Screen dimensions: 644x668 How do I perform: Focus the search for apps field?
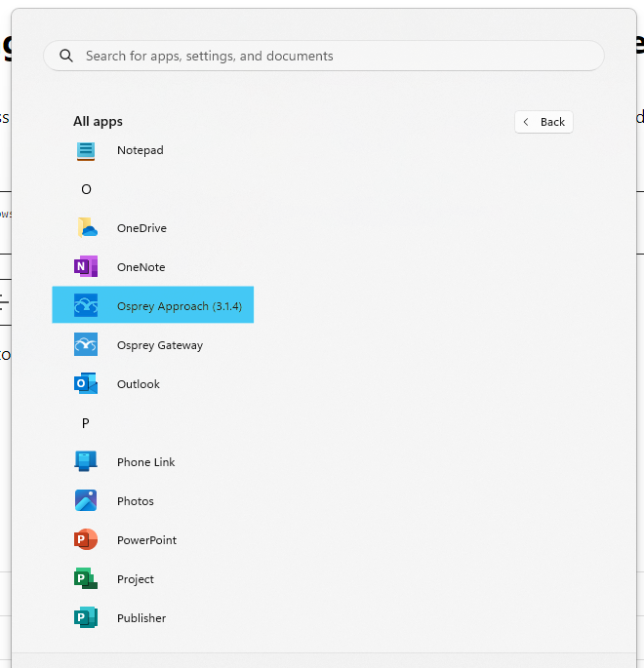tap(324, 56)
